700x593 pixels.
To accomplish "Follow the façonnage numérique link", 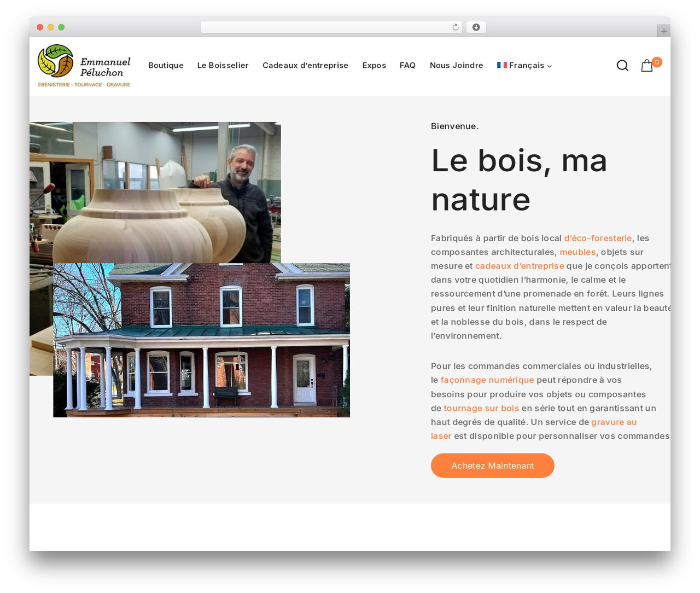I will click(x=487, y=380).
